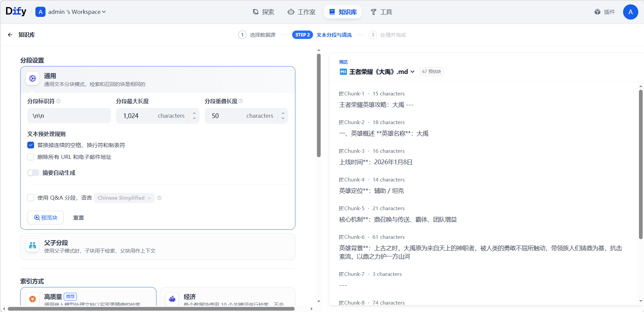Screen dimensions: 644x312
Task: Switch to the 知识库 tab
Action: pos(343,12)
